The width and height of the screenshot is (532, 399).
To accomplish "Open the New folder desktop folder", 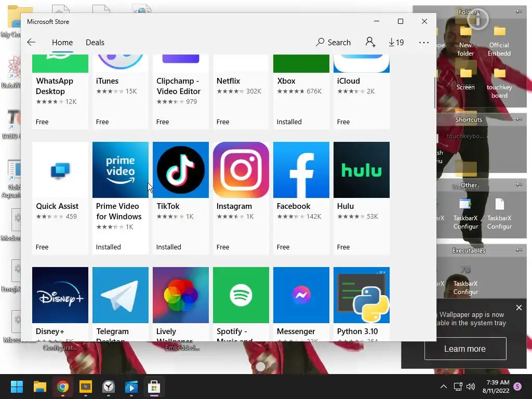I will 465,41.
